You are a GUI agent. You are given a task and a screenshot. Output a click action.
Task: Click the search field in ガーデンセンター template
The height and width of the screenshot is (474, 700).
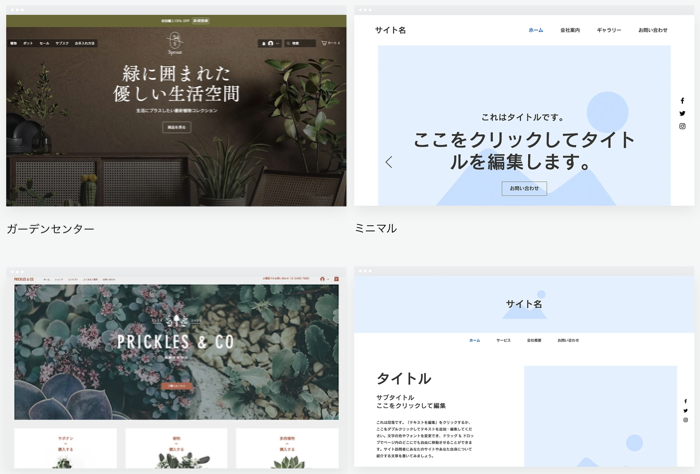coord(300,43)
